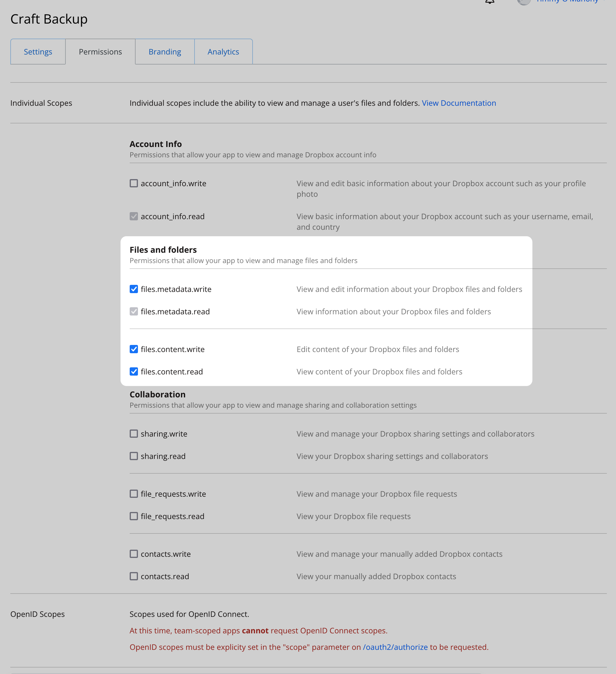The image size is (616, 674).
Task: Switch to the Branding tab
Action: pos(165,52)
